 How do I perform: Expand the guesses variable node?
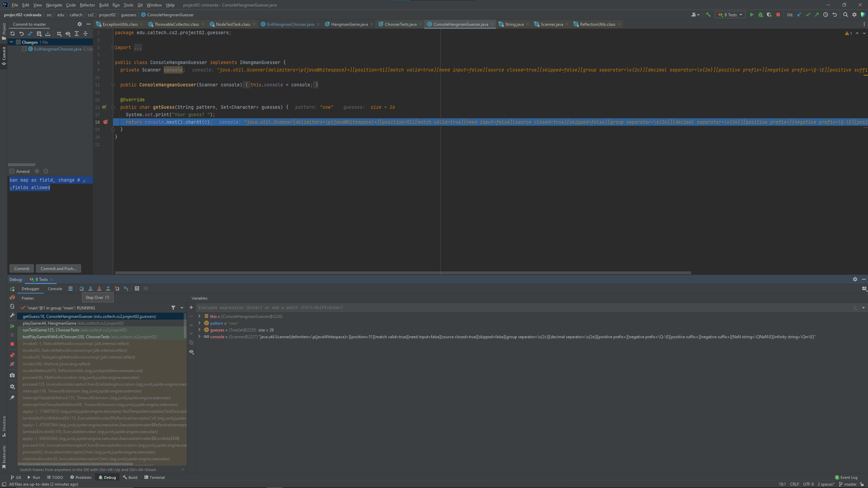(x=199, y=330)
